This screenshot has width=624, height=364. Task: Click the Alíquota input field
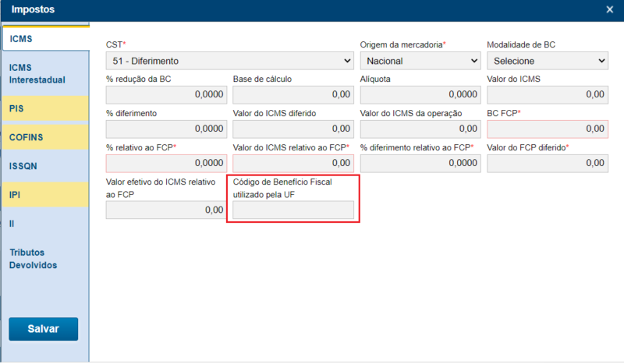(x=420, y=94)
